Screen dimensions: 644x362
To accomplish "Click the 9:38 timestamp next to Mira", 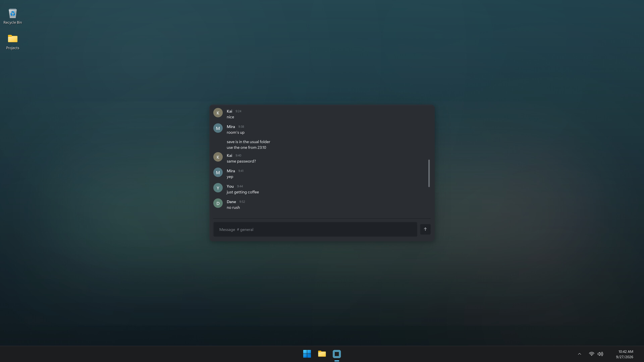I will tap(241, 127).
